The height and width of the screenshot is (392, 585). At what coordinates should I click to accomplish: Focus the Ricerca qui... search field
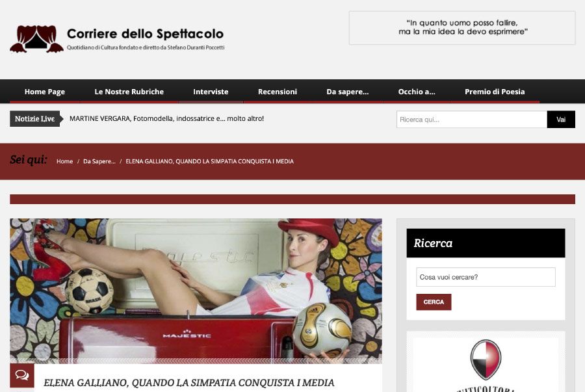click(472, 120)
